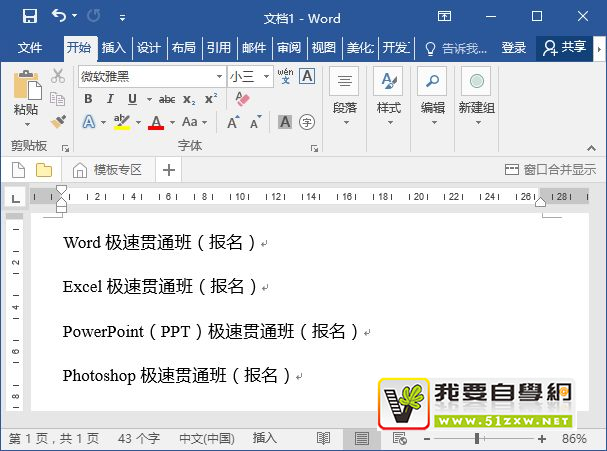607x451 pixels.
Task: Open the 微软雅黑 font name dropdown
Action: (x=219, y=76)
